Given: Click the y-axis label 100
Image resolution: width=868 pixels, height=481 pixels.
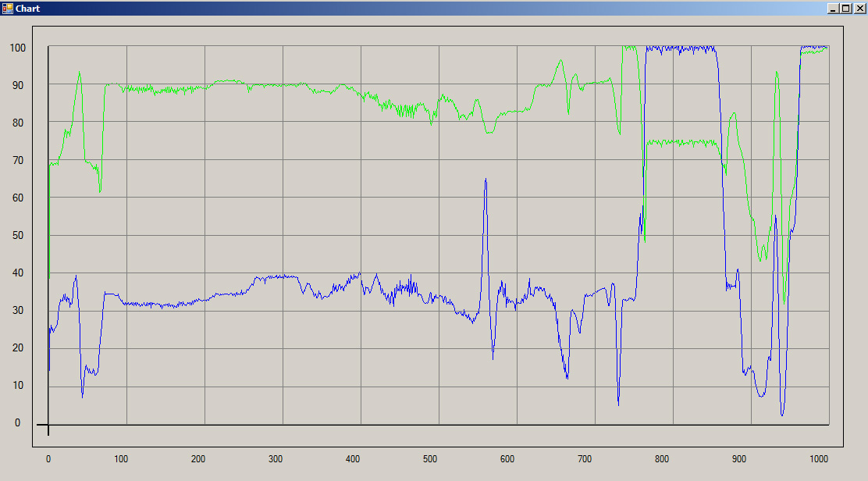Looking at the screenshot, I should [18, 48].
